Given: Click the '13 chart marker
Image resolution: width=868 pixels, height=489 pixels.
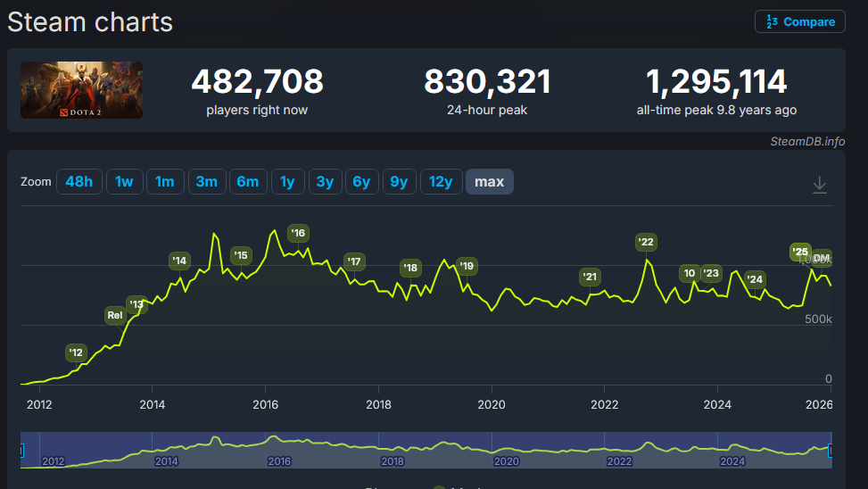Looking at the screenshot, I should tap(136, 304).
